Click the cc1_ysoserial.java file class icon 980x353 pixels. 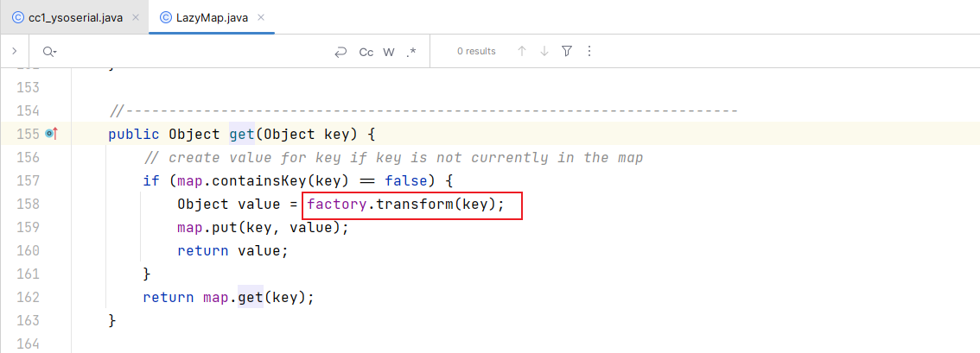click(x=18, y=17)
